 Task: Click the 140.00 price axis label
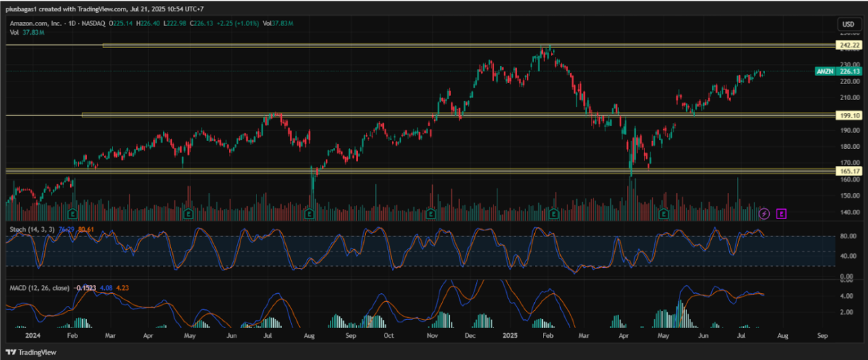coord(849,212)
